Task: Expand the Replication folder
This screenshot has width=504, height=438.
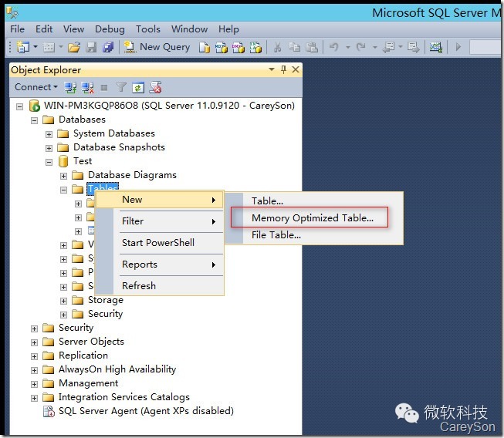Action: (x=34, y=356)
